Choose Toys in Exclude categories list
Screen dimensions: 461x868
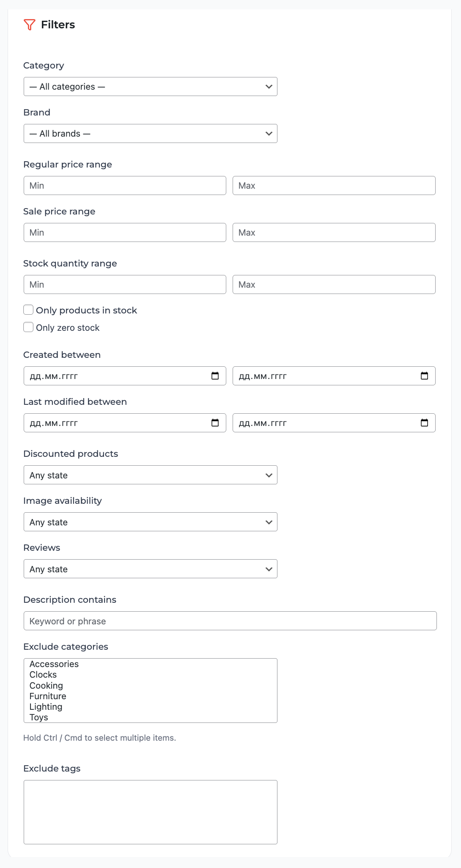[39, 717]
